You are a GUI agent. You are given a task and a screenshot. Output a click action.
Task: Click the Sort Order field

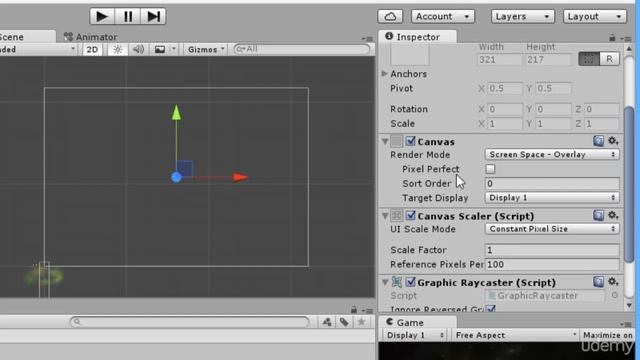click(x=552, y=184)
